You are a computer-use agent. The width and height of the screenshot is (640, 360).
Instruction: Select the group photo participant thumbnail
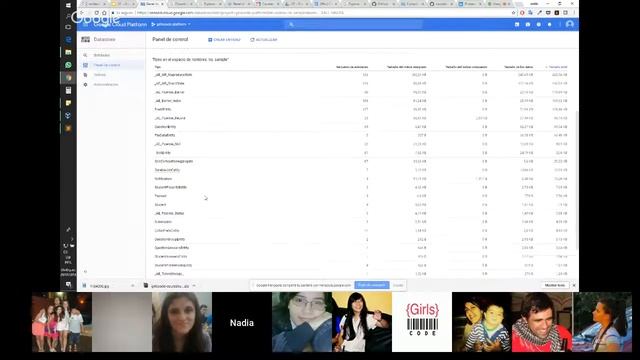pyautogui.click(x=62, y=322)
